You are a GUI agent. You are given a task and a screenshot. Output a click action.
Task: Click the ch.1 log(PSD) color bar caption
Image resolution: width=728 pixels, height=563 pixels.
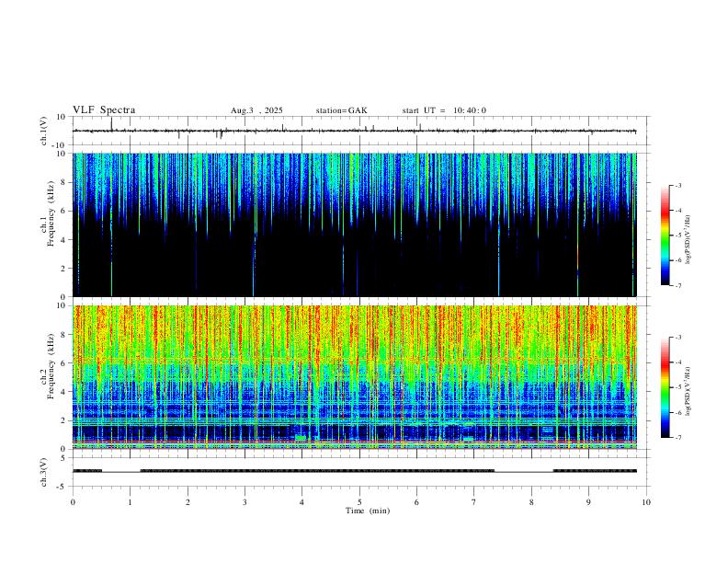tap(688, 239)
